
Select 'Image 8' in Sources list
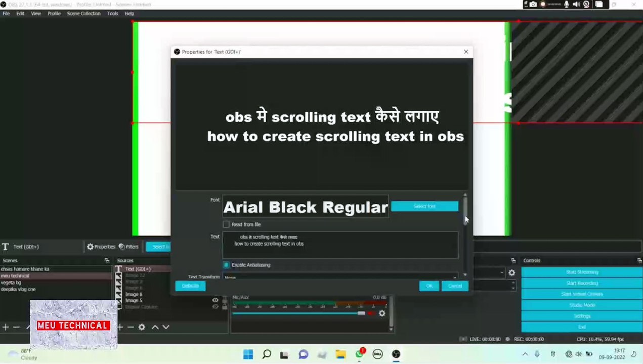pos(134,294)
